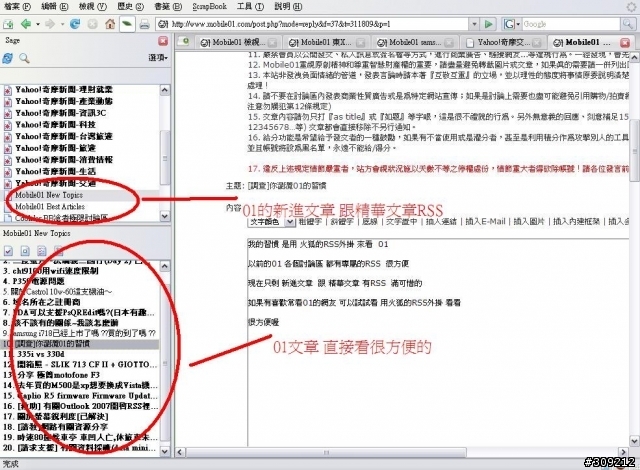This screenshot has height=470, width=640.
Task: Go to the home page
Action: pos(110,24)
